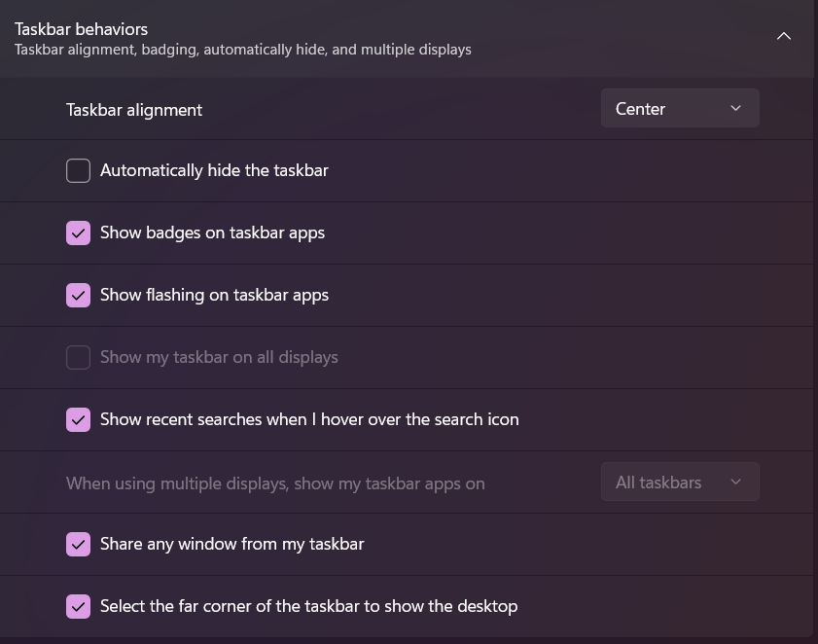Click the arrow in the Center combo box
818x644 pixels.
pos(735,109)
